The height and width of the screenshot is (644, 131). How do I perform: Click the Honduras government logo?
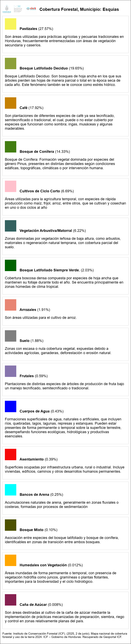click(x=7, y=9)
